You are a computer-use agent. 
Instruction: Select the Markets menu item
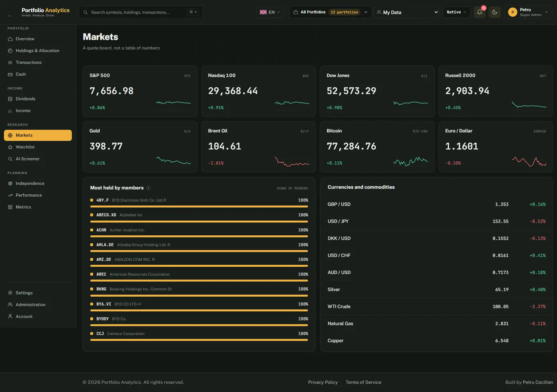(38, 135)
